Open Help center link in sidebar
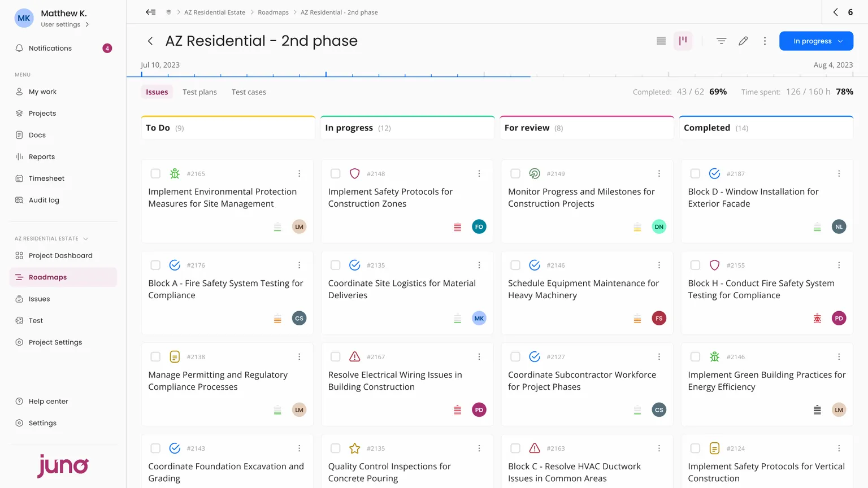The image size is (868, 488). click(x=48, y=402)
